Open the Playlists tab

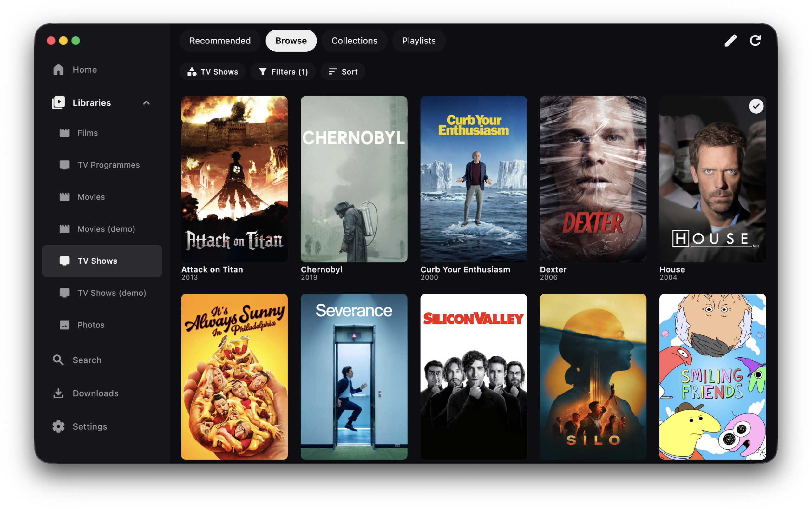[x=419, y=41]
